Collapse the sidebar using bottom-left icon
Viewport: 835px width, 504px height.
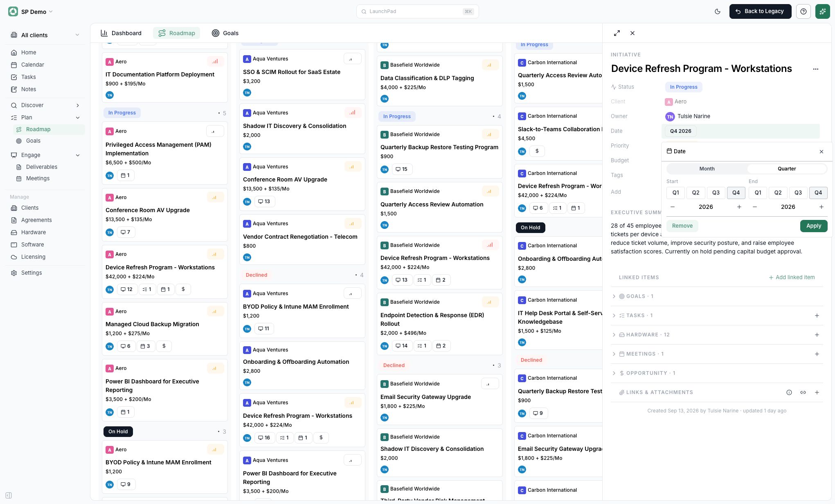pyautogui.click(x=9, y=495)
